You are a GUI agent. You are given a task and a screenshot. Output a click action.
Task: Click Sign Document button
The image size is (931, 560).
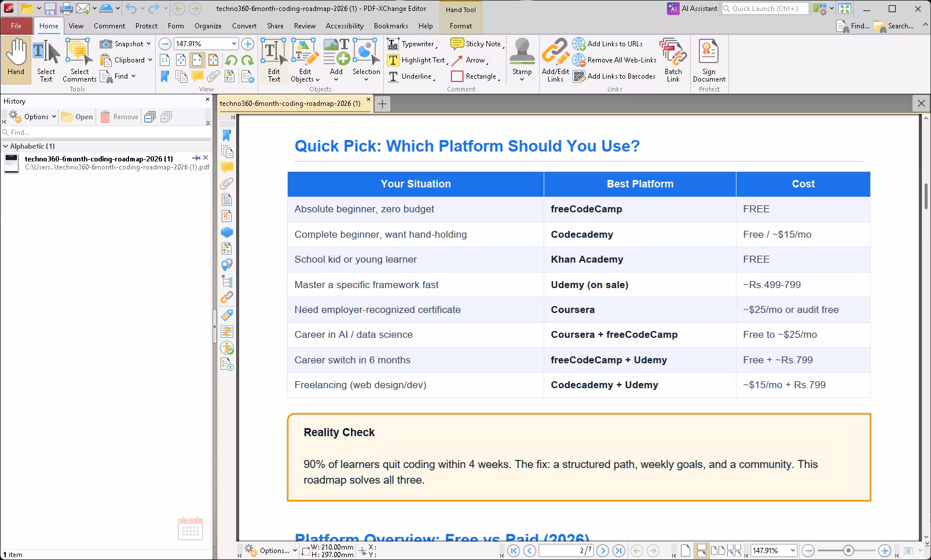709,61
